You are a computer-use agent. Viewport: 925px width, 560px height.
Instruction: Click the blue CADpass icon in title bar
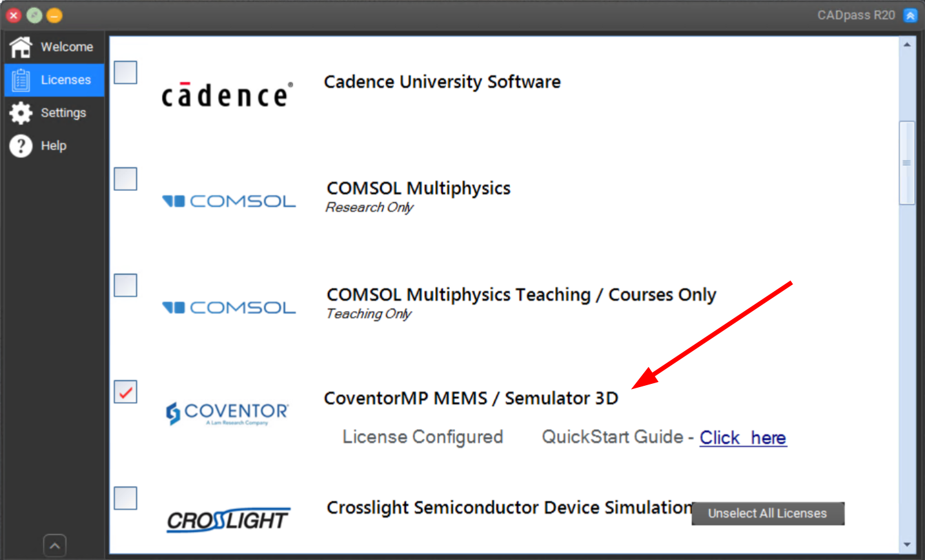(910, 15)
